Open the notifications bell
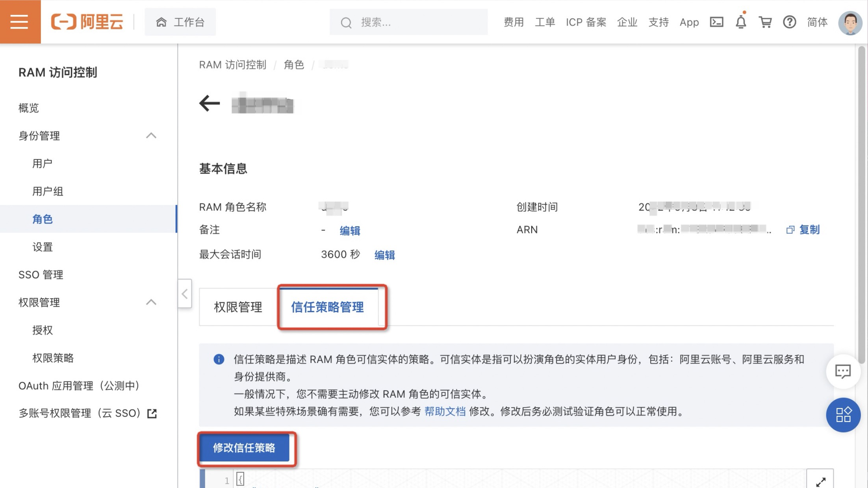This screenshot has width=868, height=488. [x=740, y=22]
